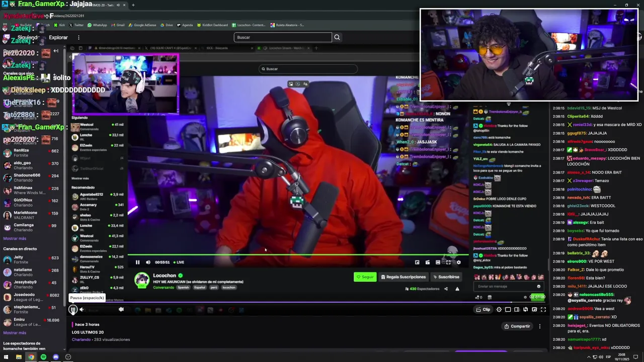Viewport: 644px width, 362px height.
Task: Open Jelty Fortnite live channel
Action: [31, 260]
